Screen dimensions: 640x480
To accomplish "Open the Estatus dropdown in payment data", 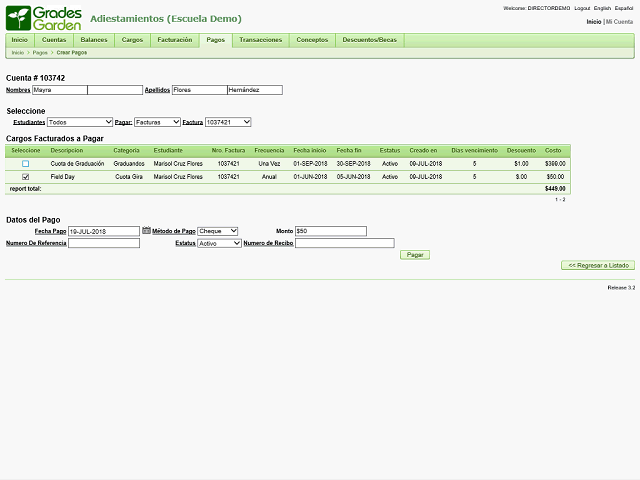I will tap(219, 243).
